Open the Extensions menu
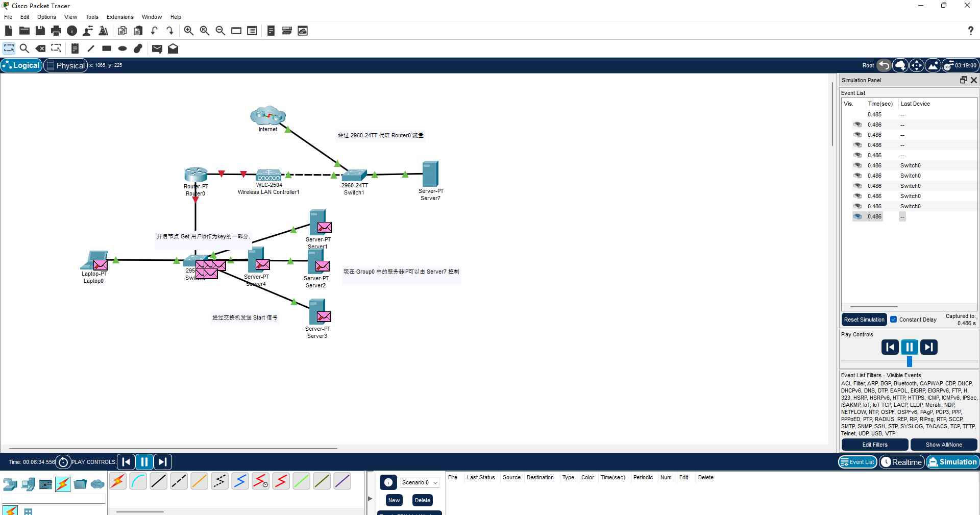 [x=120, y=17]
